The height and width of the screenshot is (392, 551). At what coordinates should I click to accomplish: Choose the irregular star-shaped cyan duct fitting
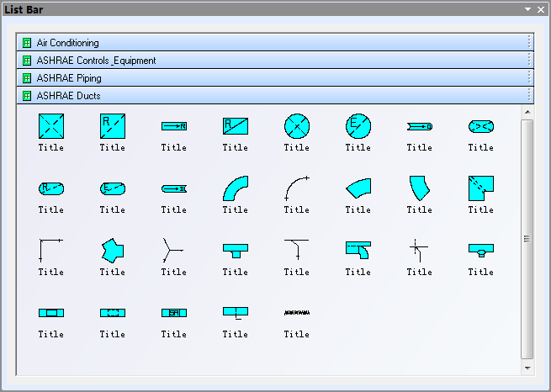point(112,250)
